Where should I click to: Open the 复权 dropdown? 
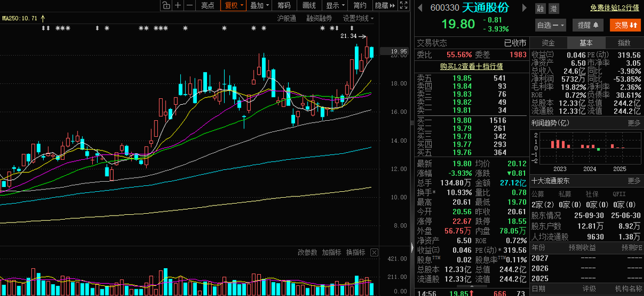[233, 5]
